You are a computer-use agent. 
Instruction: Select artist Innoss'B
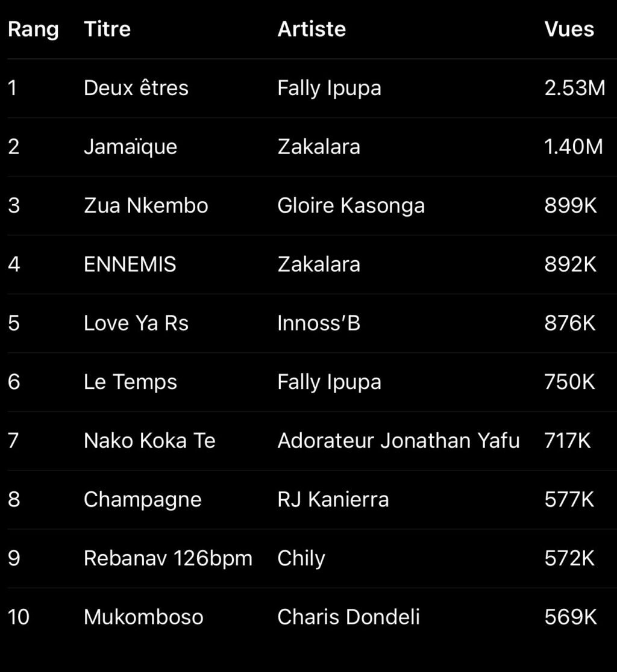click(x=319, y=323)
